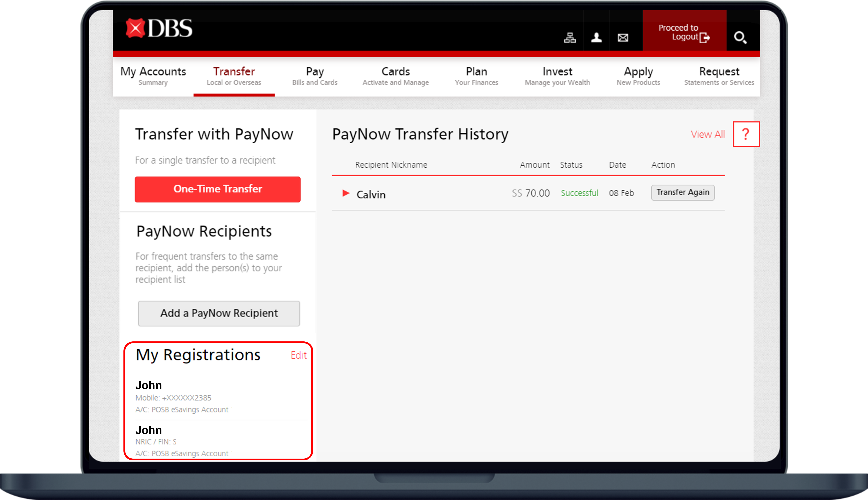The width and height of the screenshot is (868, 500).
Task: Click the My Registrations heading
Action: (x=198, y=355)
